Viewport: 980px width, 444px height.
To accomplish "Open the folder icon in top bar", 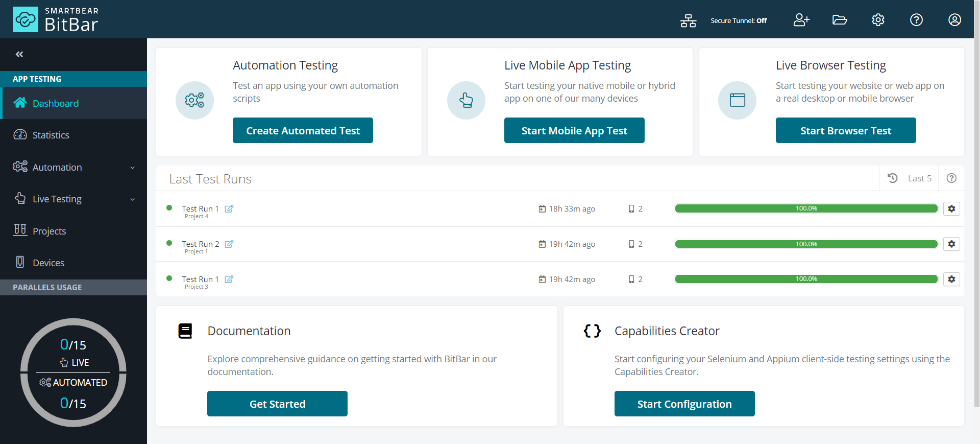I will coord(840,20).
